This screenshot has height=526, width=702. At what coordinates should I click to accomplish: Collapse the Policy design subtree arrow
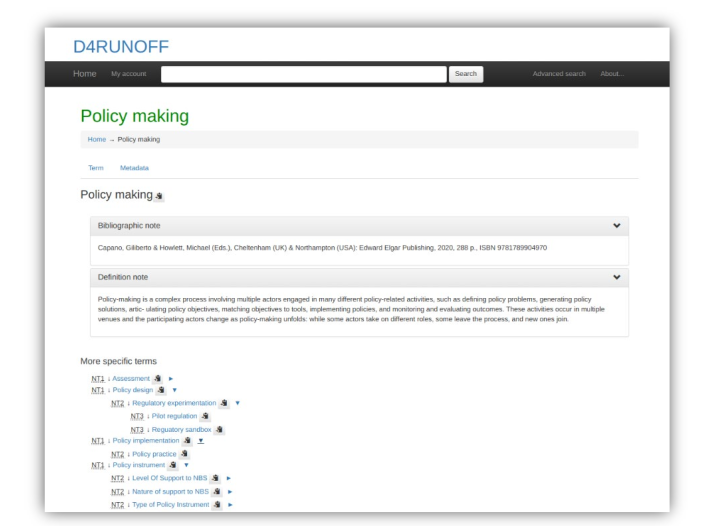coord(175,390)
